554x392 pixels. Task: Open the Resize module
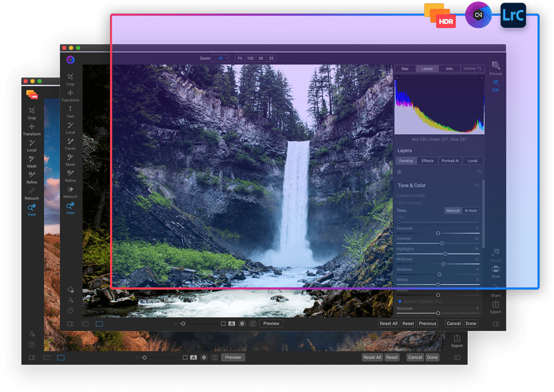(x=496, y=255)
